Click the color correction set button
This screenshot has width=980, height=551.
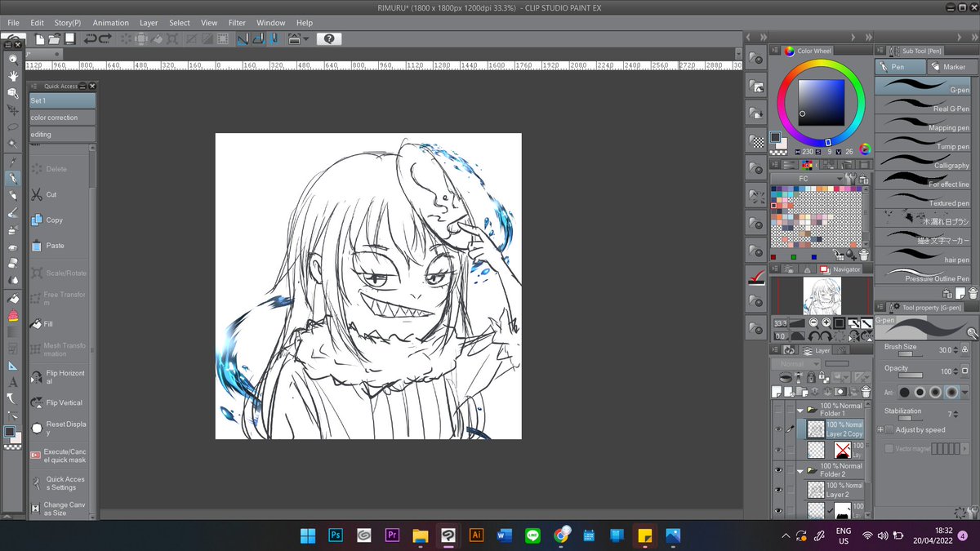[62, 118]
